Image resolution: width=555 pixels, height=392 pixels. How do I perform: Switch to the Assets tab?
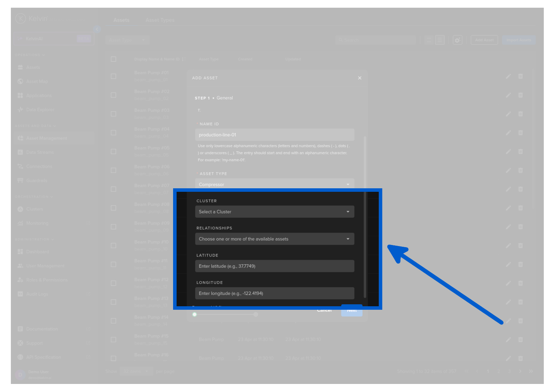point(121,20)
